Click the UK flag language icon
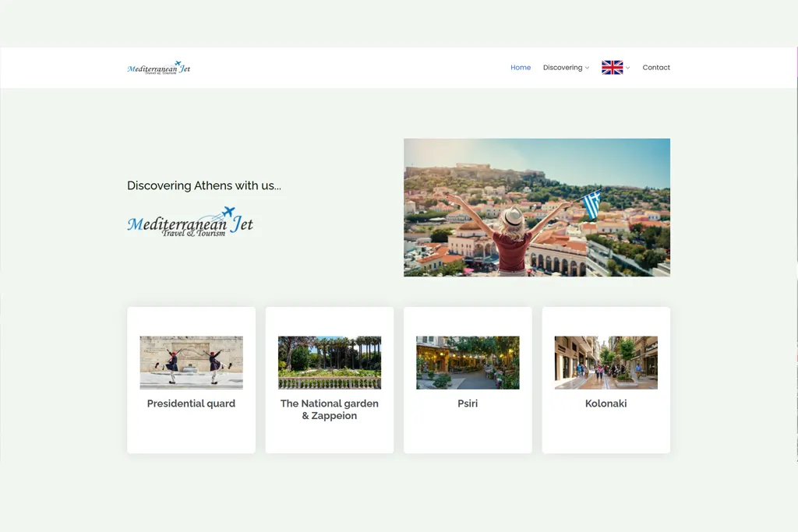Viewport: 798px width, 532px height. click(x=612, y=68)
